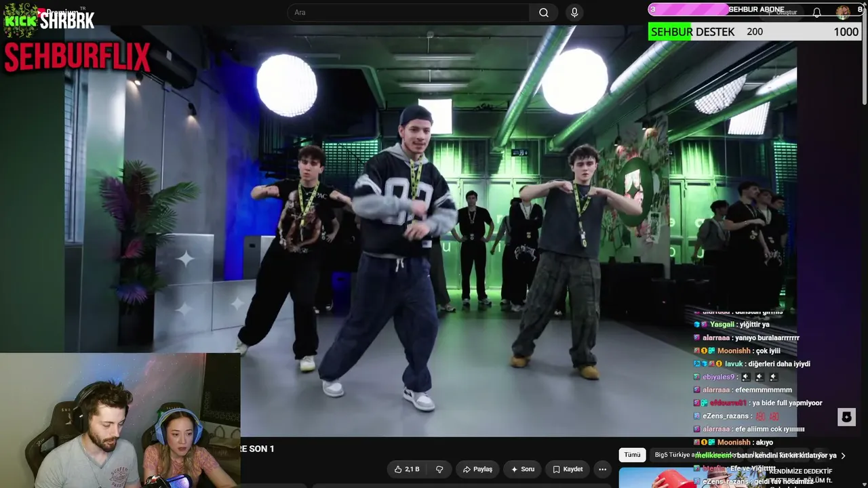Click the chat message "efeemmmmmmm"
Screen dimensions: 868x488
click(764, 390)
